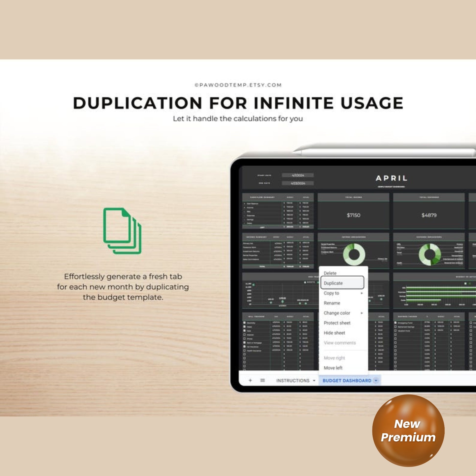This screenshot has width=476, height=476.
Task: Click the income breakdown donut chart
Action: point(354,254)
